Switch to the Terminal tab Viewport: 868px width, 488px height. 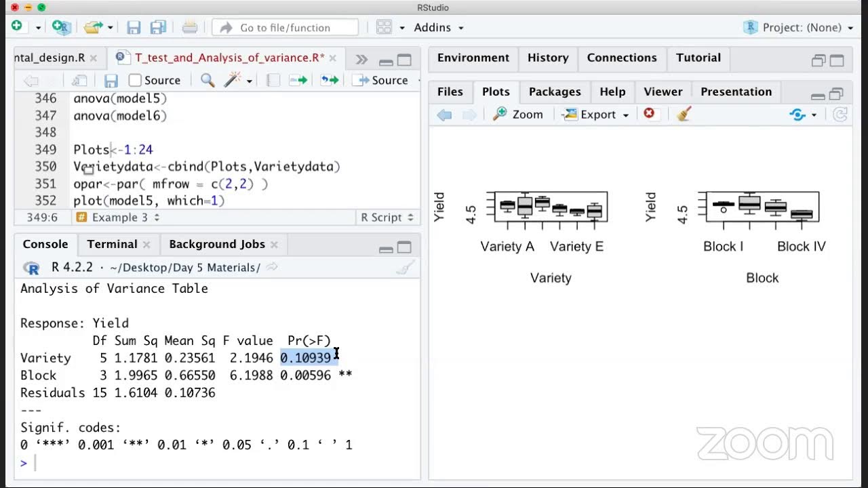112,244
